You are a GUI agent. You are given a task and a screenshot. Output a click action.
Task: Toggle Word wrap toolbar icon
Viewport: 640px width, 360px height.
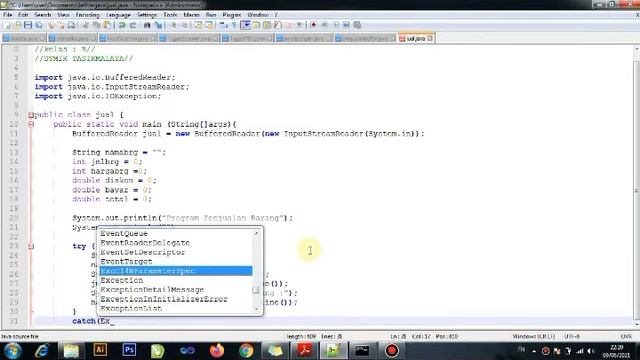coord(223,25)
